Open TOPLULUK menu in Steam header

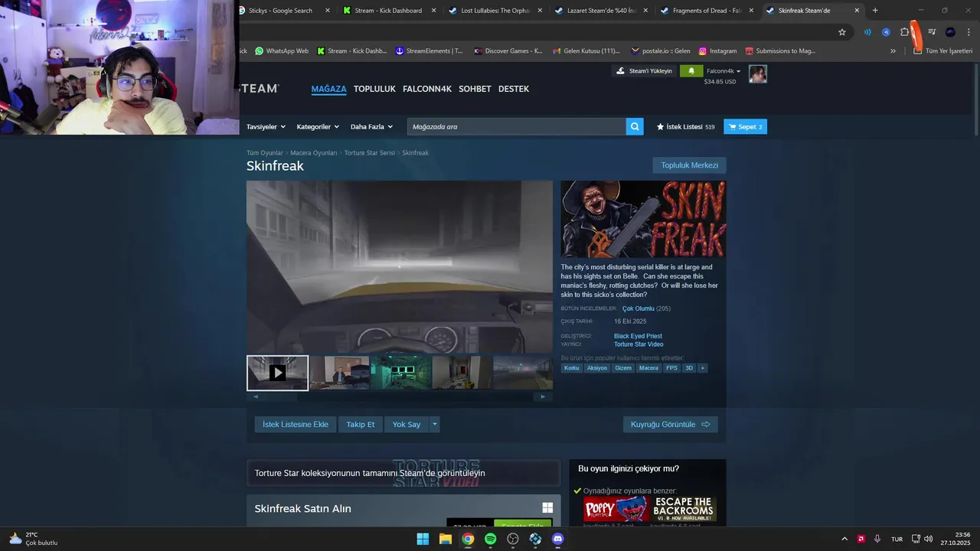pyautogui.click(x=374, y=89)
